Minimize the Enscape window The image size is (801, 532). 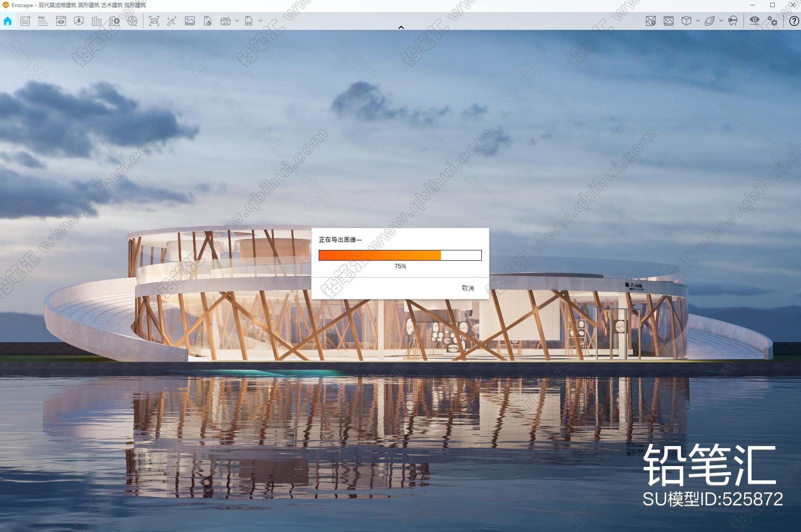click(x=753, y=5)
